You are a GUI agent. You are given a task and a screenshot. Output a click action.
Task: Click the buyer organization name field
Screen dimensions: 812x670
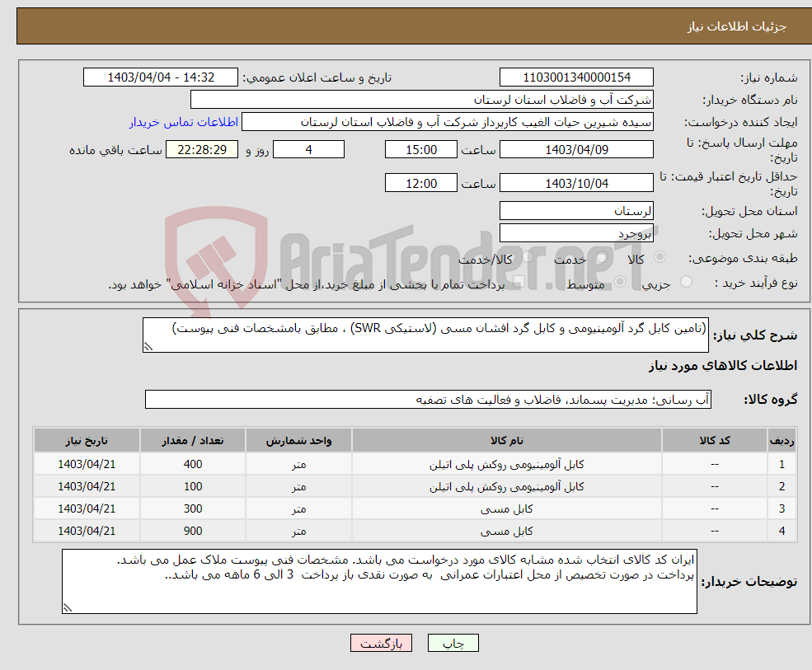(x=422, y=100)
